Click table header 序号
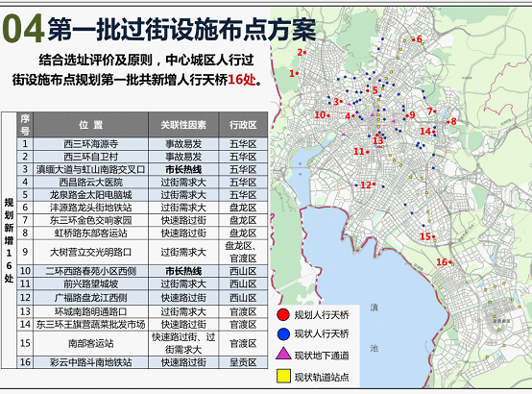This screenshot has width=532, height=394. 25,125
